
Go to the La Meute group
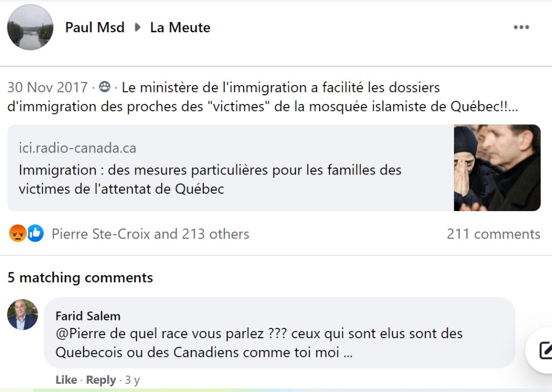(180, 27)
